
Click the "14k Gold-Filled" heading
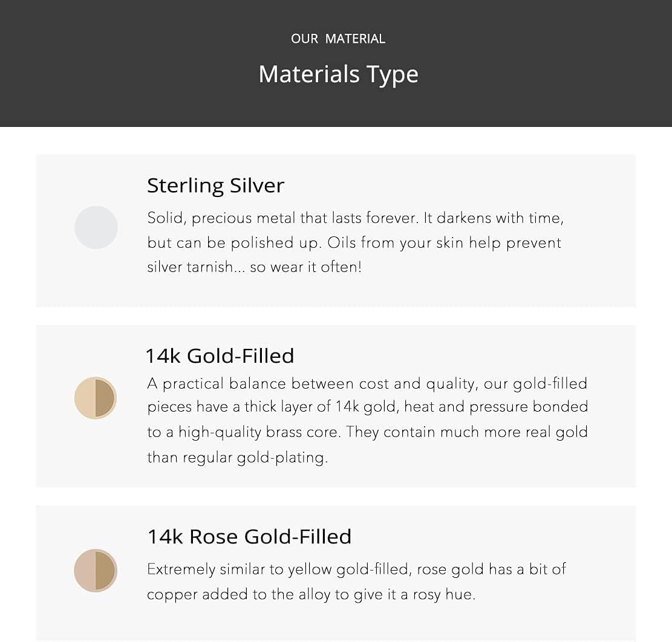click(x=220, y=355)
